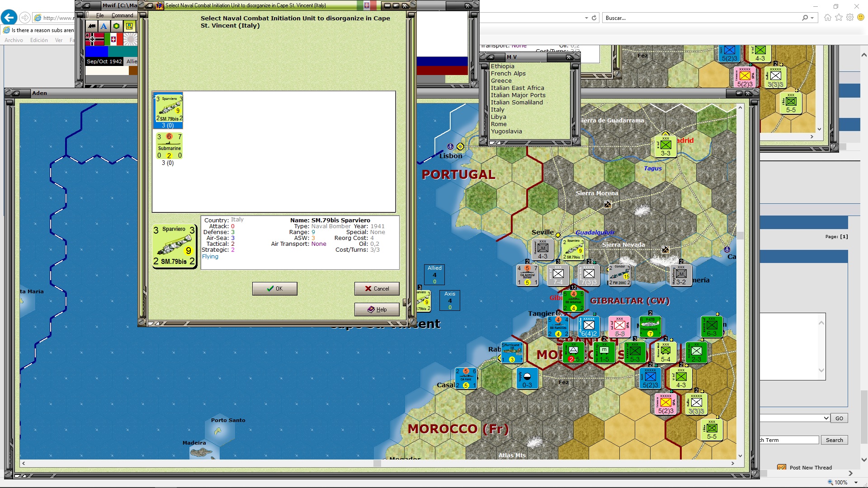The height and width of the screenshot is (488, 868).
Task: Click the browser back arrow
Action: tap(9, 18)
